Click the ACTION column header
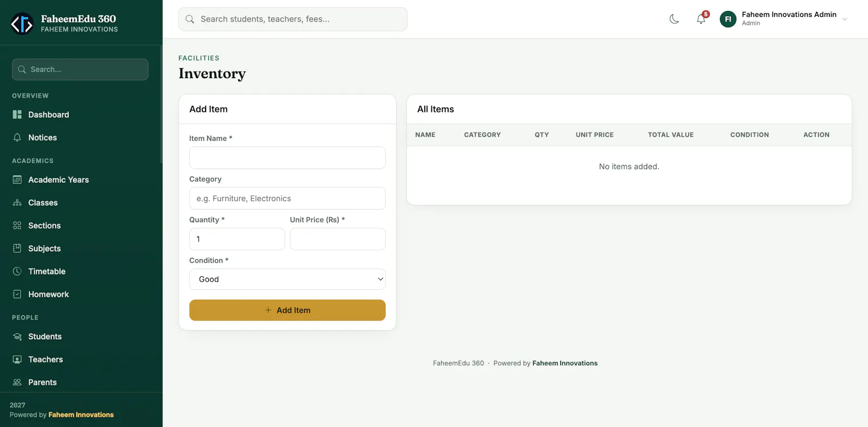Image resolution: width=868 pixels, height=427 pixels. pyautogui.click(x=816, y=135)
